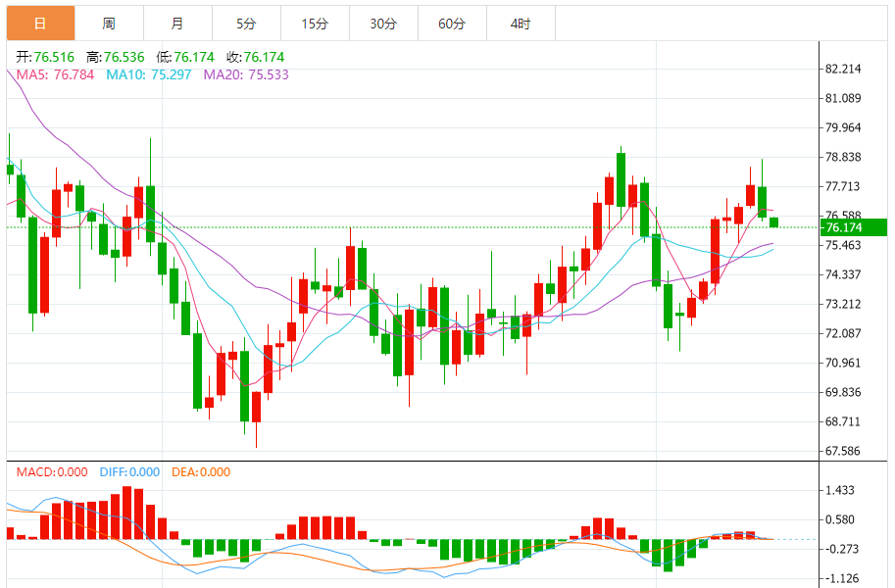Viewport: 895px width, 588px height.
Task: Click the 0.580 MACD axis label
Action: [x=840, y=520]
